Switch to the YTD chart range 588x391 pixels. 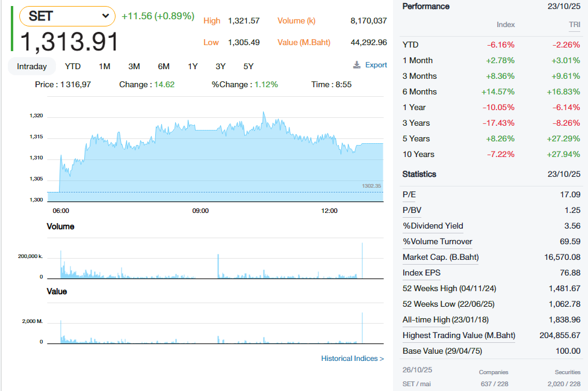pos(73,66)
